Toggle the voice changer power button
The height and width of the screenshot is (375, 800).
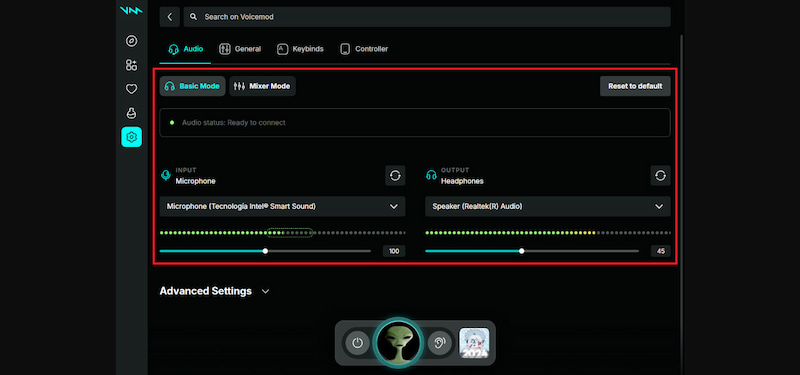358,342
